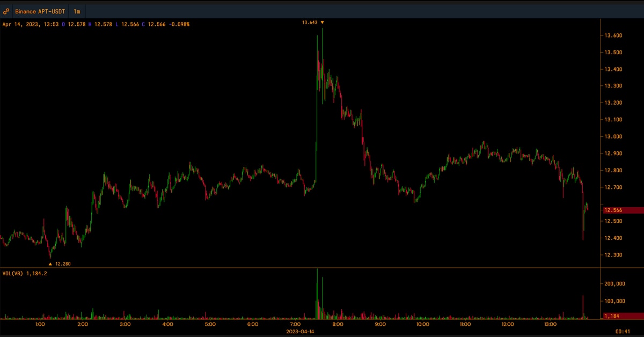The width and height of the screenshot is (644, 337).
Task: Click 200,000 on the volume axis
Action: pyautogui.click(x=614, y=284)
